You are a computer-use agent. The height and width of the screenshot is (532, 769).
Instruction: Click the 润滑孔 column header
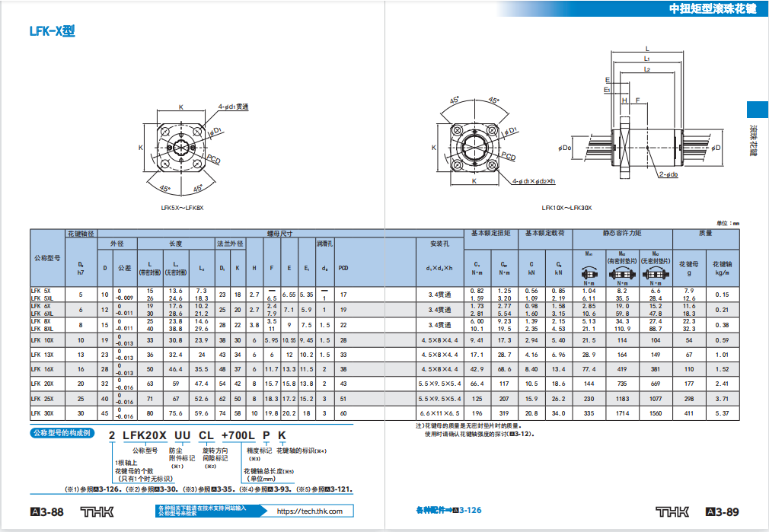coord(324,244)
